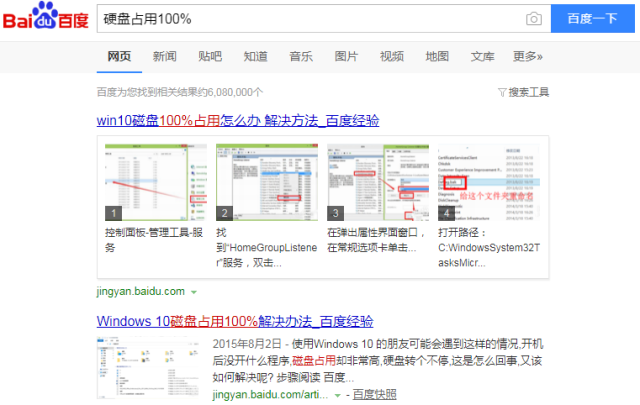Open Windows 10磁盘占用100%解决办法 result link
Screen dimensions: 640x405
click(235, 321)
